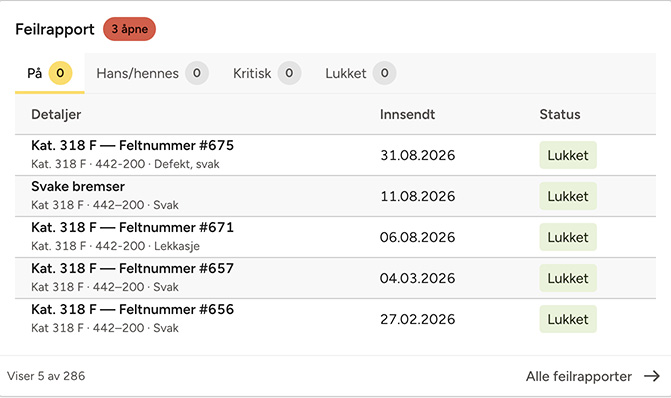Viewport: 671px width, 398px height.
Task: Click the date 27.02.2026
Action: pos(418,319)
